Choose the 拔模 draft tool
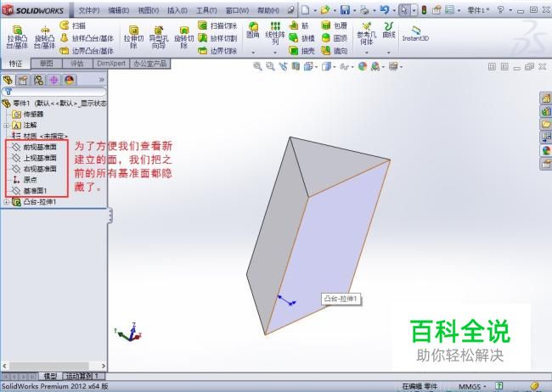This screenshot has height=392, width=552. (x=301, y=38)
